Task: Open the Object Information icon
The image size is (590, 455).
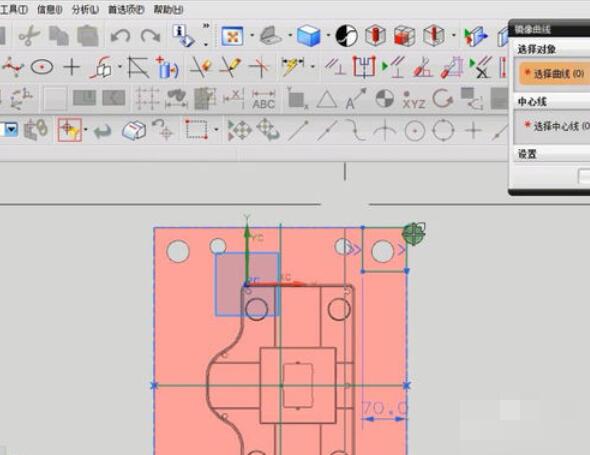Action: [x=183, y=36]
